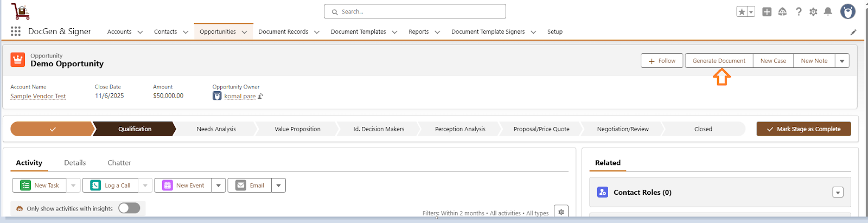868x223 pixels.
Task: Open Contact Roles dropdown menu
Action: tap(838, 193)
